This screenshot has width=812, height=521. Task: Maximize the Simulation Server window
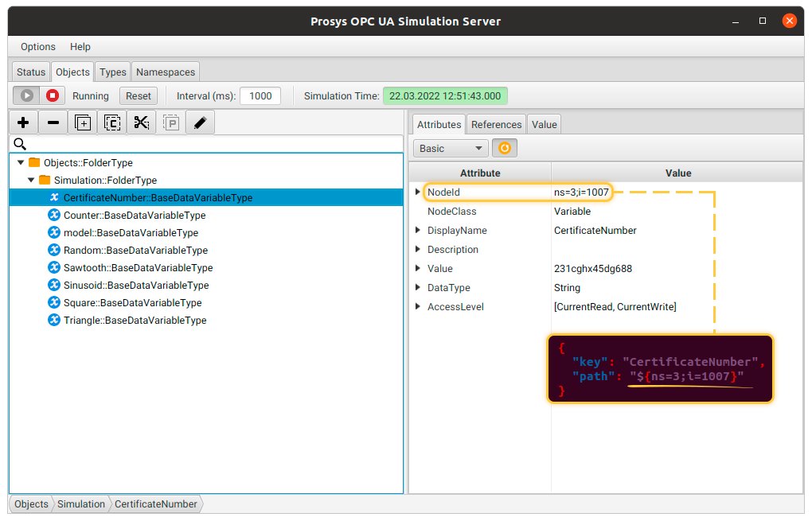pos(763,21)
